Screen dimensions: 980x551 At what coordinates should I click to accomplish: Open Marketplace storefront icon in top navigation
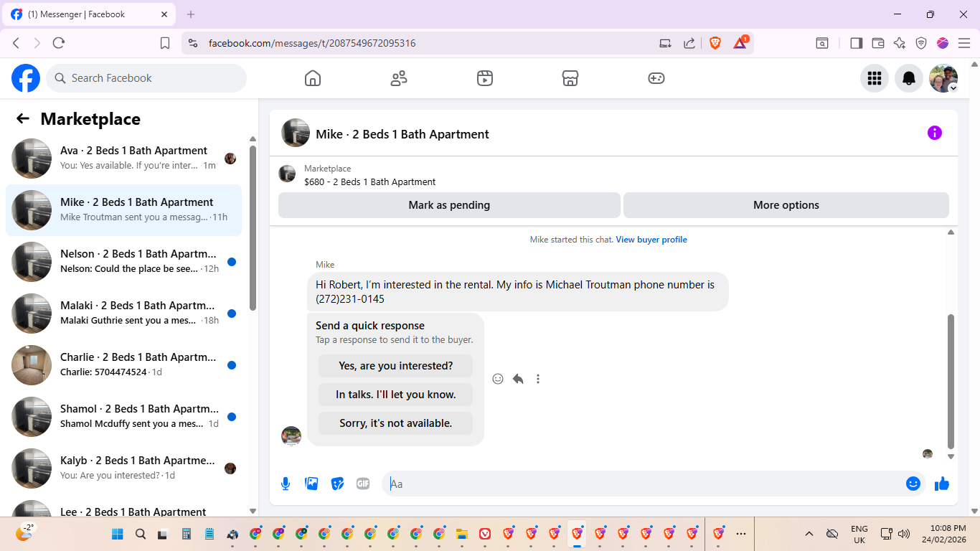[570, 78]
